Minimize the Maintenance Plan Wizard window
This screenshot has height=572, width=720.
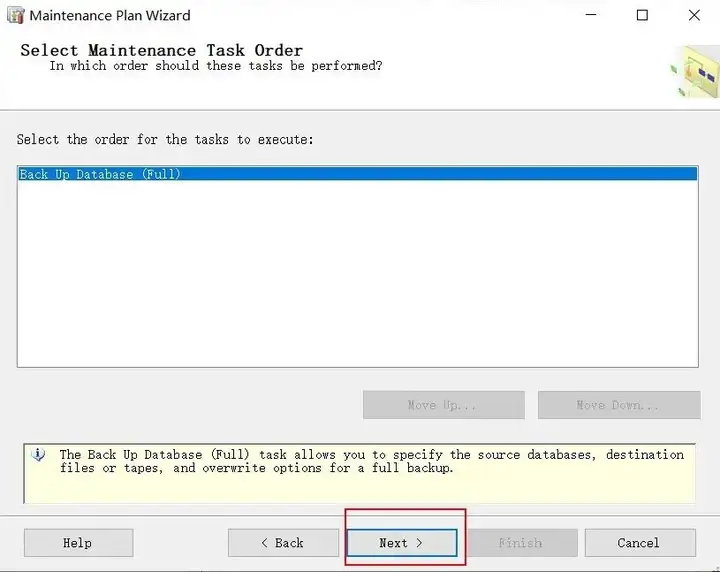590,16
